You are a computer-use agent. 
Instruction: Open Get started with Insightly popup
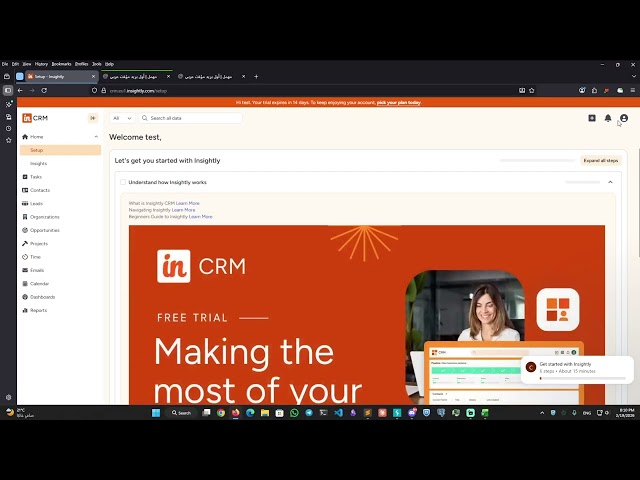(x=577, y=370)
